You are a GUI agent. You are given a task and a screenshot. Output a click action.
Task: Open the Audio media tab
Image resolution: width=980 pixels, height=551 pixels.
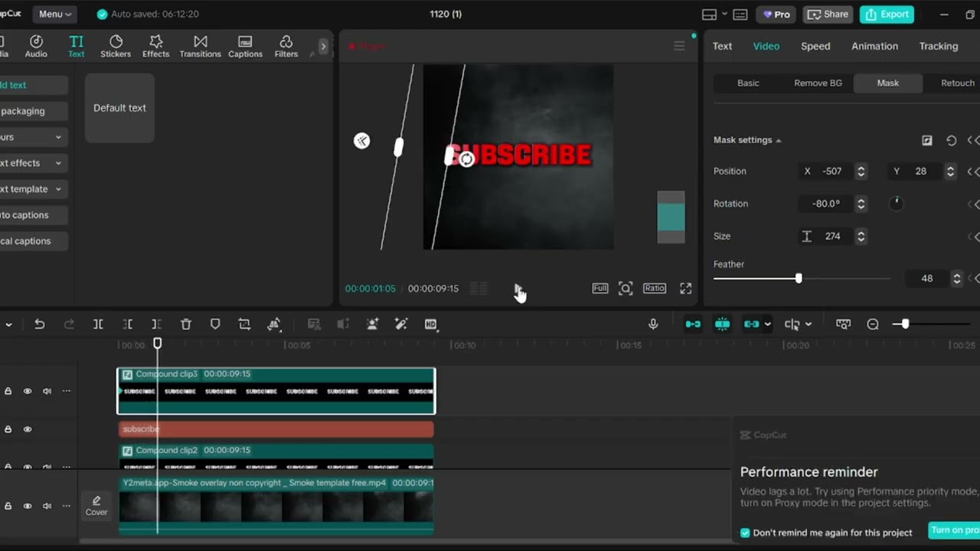pos(36,46)
